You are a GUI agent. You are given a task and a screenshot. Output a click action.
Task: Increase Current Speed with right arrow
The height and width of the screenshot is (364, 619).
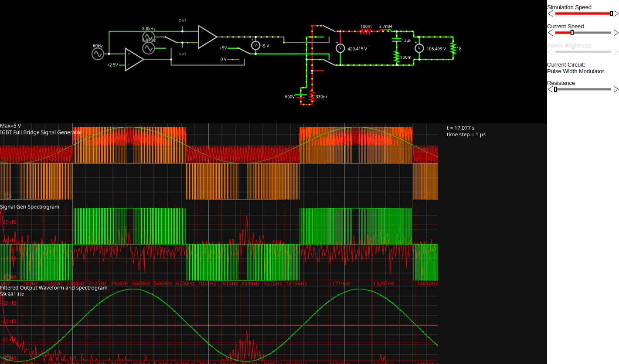[x=616, y=33]
